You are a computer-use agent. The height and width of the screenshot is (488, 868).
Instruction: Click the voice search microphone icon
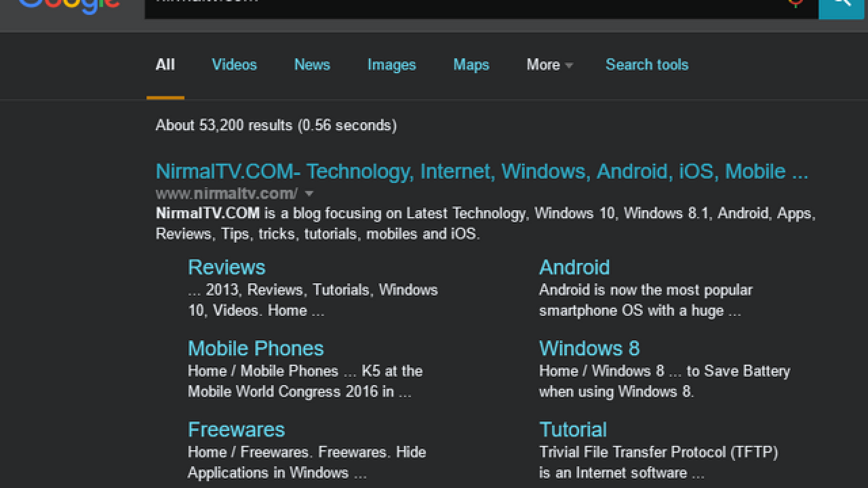tap(796, 3)
